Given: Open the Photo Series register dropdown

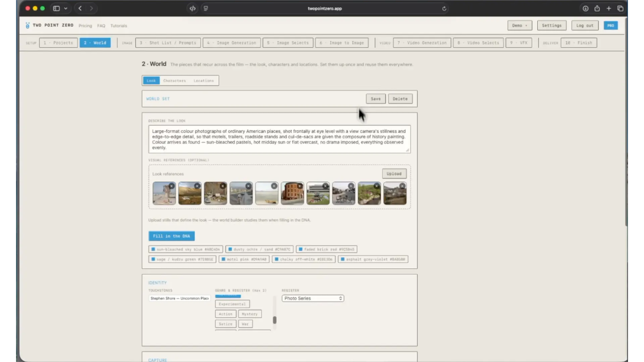Looking at the screenshot, I should [313, 298].
